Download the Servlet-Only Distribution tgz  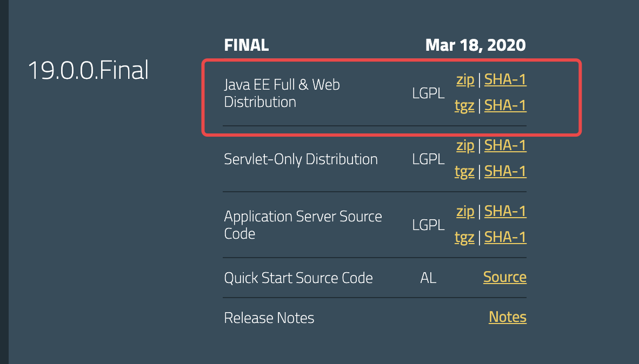(x=464, y=171)
